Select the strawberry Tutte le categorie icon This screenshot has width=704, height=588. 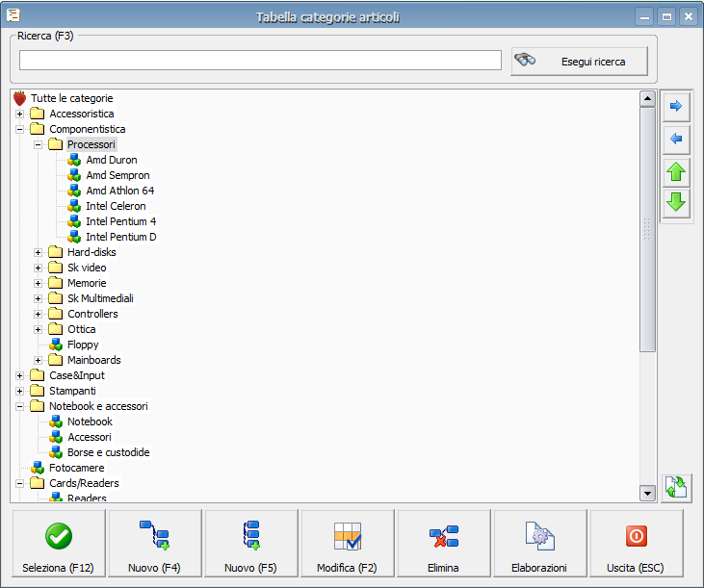pos(20,98)
